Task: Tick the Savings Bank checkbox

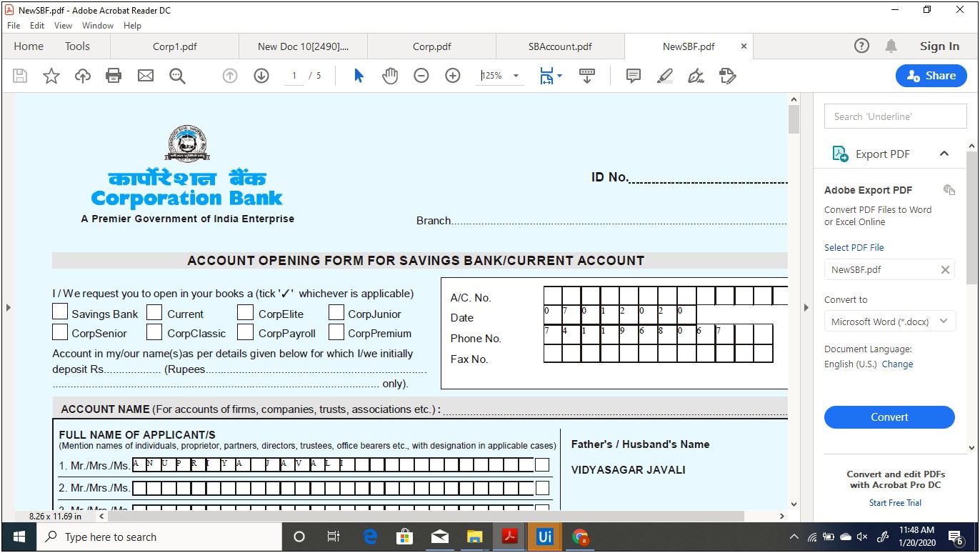Action: click(x=60, y=312)
